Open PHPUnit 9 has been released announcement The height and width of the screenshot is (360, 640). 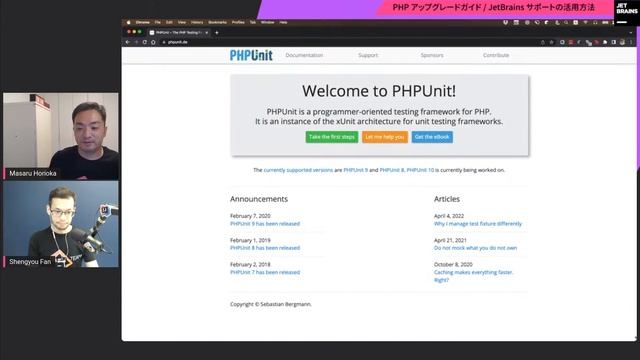pyautogui.click(x=265, y=224)
